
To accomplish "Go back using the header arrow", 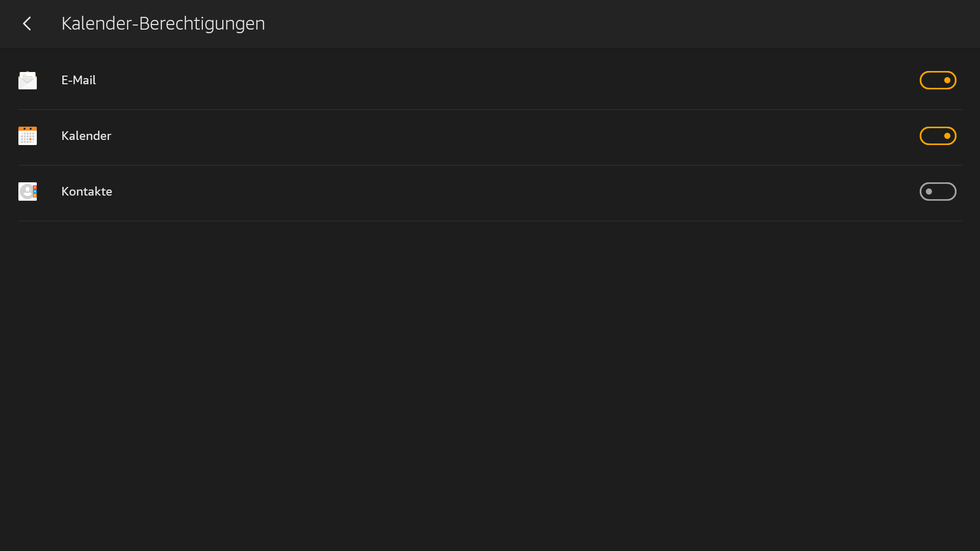I will (x=27, y=23).
